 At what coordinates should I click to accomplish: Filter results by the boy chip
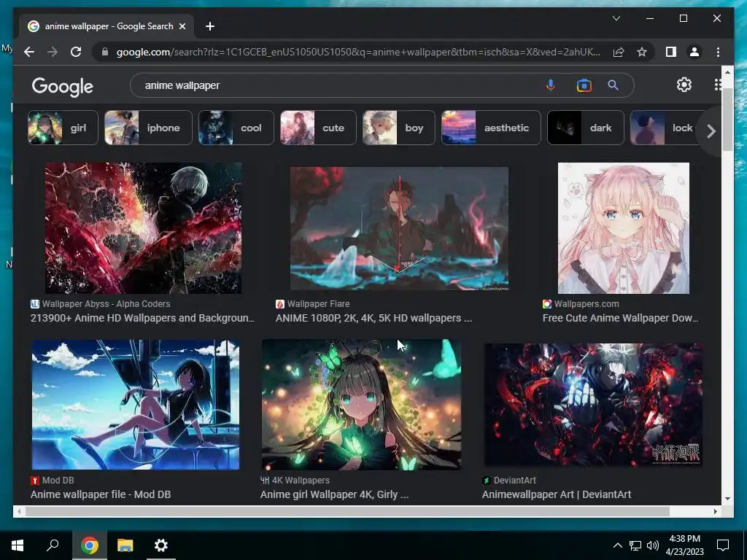point(398,128)
